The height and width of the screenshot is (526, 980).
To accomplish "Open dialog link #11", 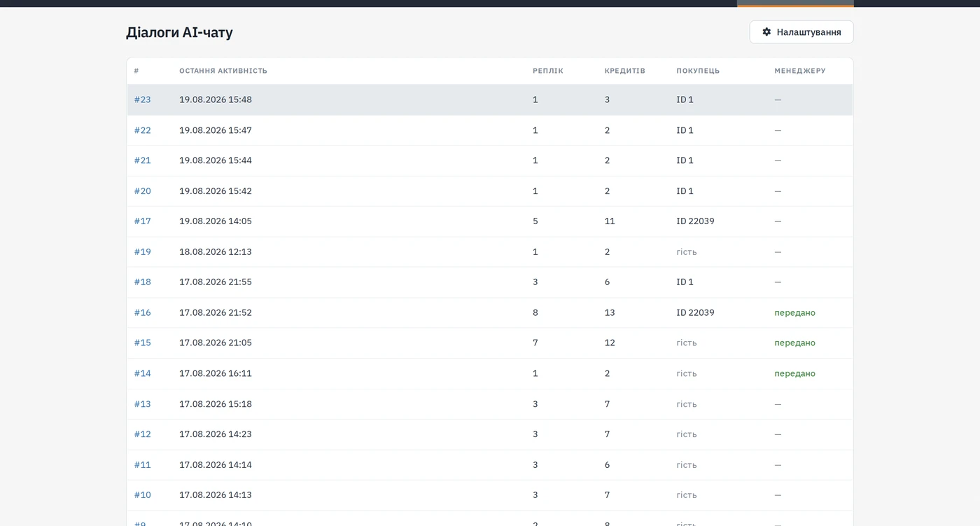I will (x=143, y=464).
